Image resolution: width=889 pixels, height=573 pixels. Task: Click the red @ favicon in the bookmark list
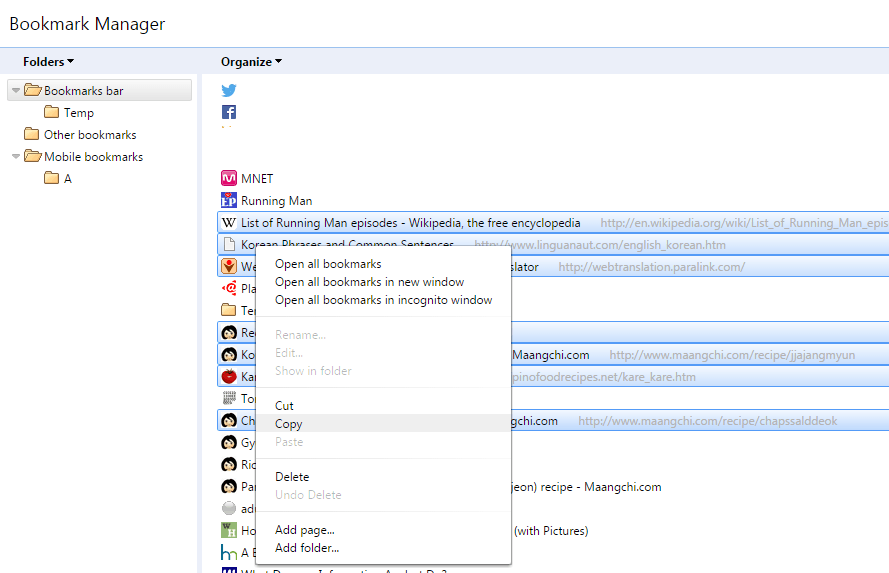[x=229, y=288]
